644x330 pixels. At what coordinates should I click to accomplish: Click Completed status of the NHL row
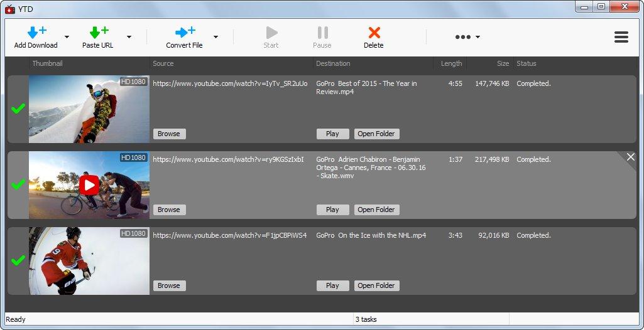pos(533,235)
